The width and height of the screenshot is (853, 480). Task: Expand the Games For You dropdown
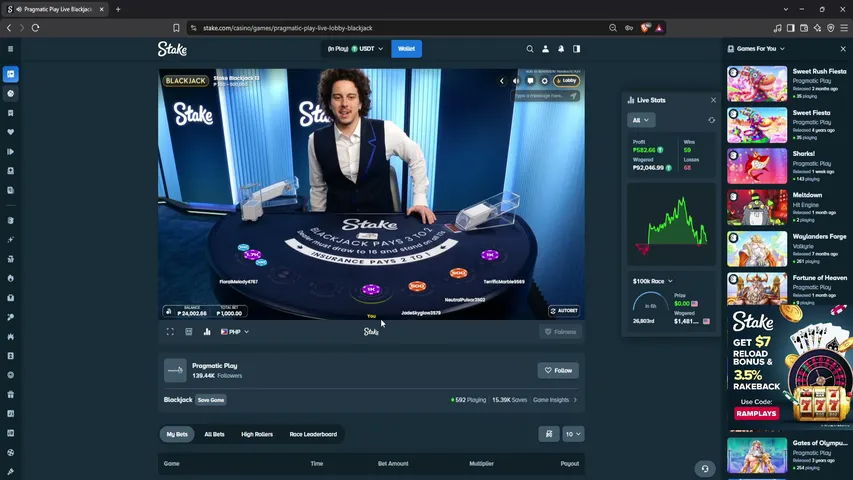pos(756,49)
